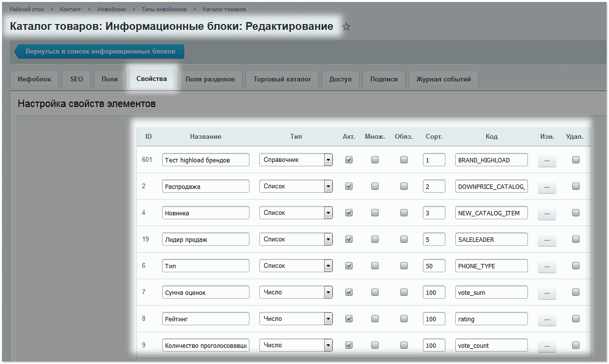Open type dropdown for Рейтинг row
Image resolution: width=609 pixels, height=364 pixels.
point(296,319)
